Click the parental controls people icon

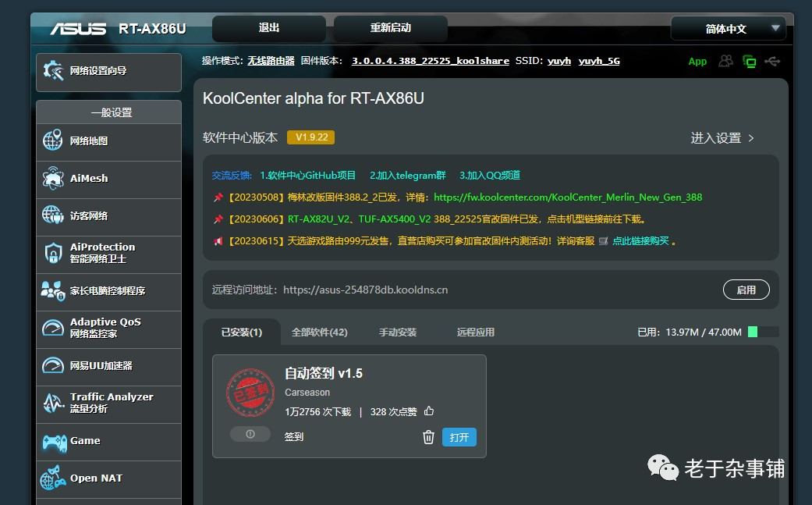(53, 290)
